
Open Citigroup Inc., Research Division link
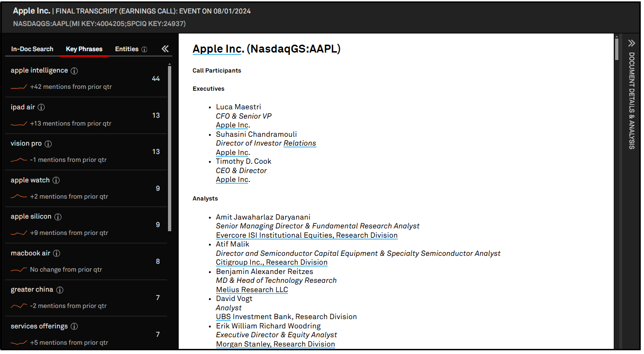coord(272,262)
